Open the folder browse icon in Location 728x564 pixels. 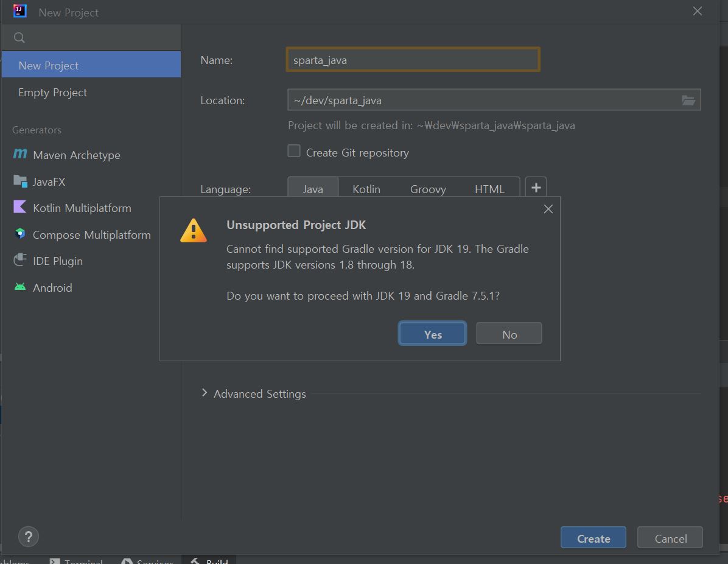tap(688, 100)
